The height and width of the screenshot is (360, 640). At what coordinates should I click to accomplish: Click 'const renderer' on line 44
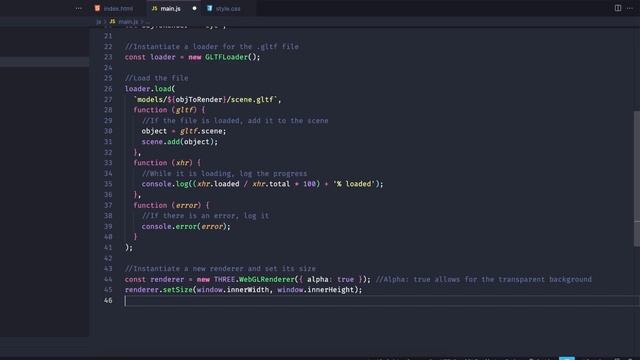coord(154,280)
